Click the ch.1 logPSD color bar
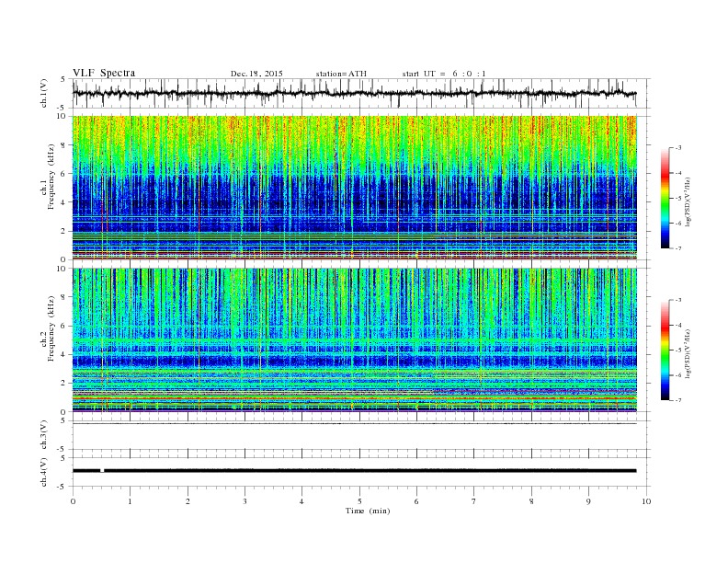The width and height of the screenshot is (728, 563). click(x=665, y=197)
